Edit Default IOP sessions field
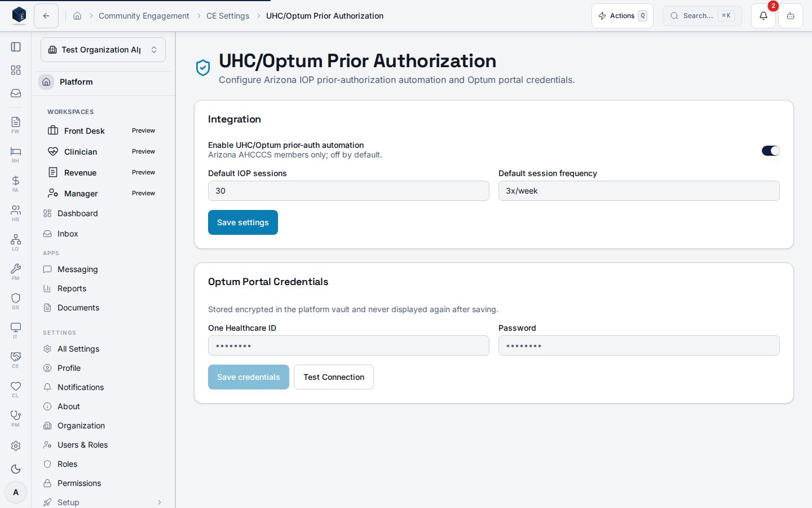Screen dimensions: 812x508 [x=348, y=191]
